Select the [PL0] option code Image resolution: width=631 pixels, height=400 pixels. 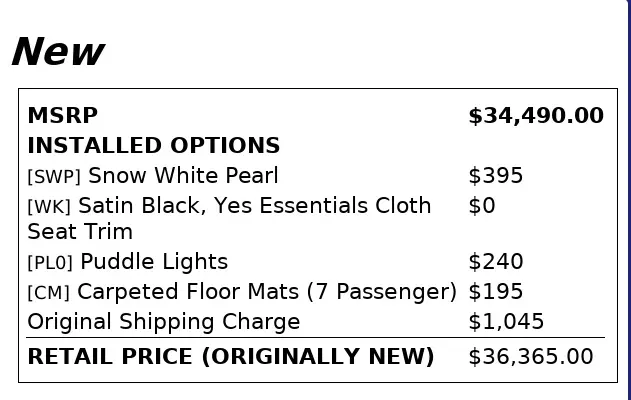[50, 263]
